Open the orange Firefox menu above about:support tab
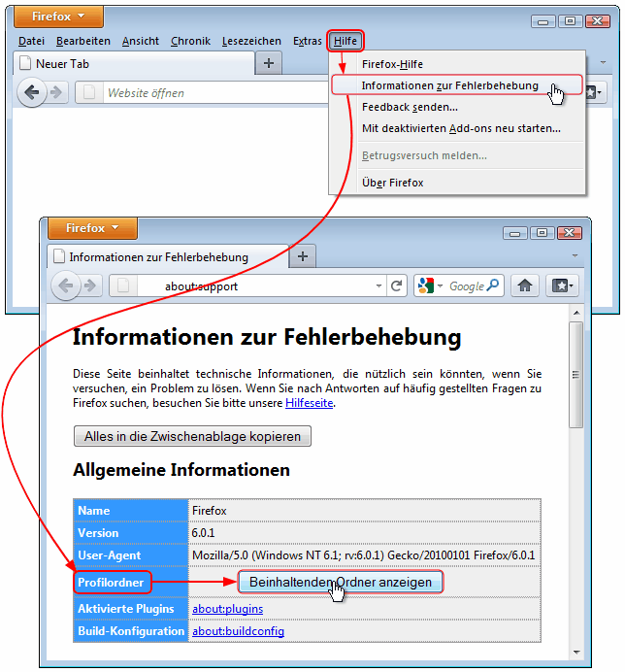The image size is (625, 672). [92, 228]
